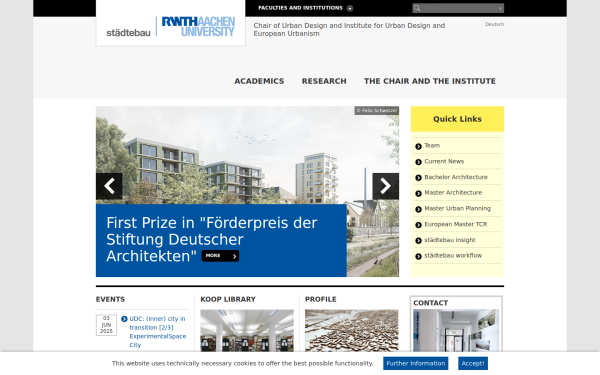600x375 pixels.
Task: Accept the cookie notice
Action: 473,364
